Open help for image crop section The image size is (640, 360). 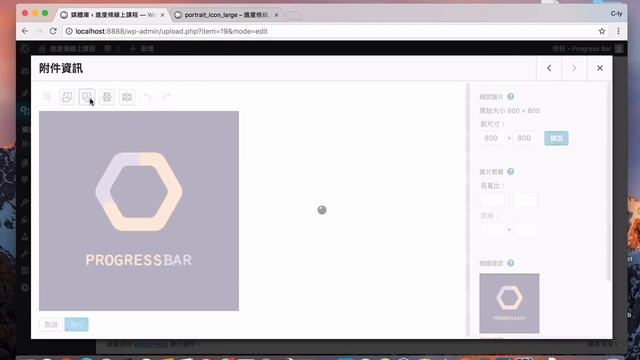[x=511, y=171]
